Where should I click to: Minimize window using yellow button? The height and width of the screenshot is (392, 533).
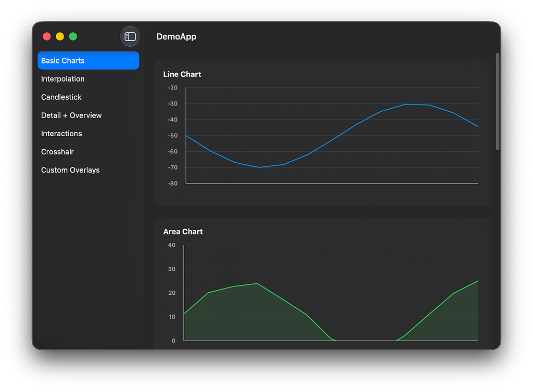click(60, 36)
